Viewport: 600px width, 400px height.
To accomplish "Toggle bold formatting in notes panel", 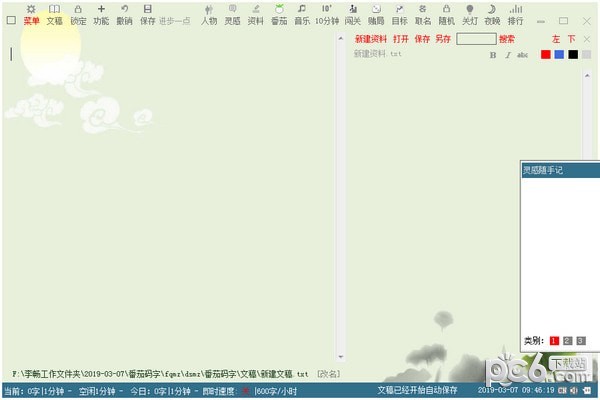I will pyautogui.click(x=493, y=54).
